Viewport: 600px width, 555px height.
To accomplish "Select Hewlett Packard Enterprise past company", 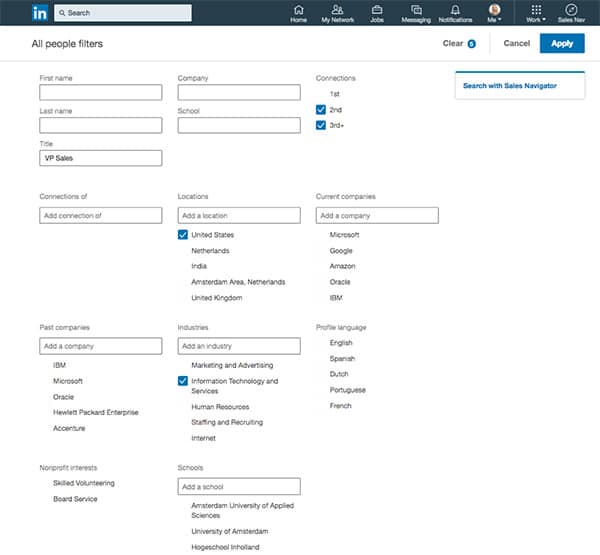I will [96, 412].
